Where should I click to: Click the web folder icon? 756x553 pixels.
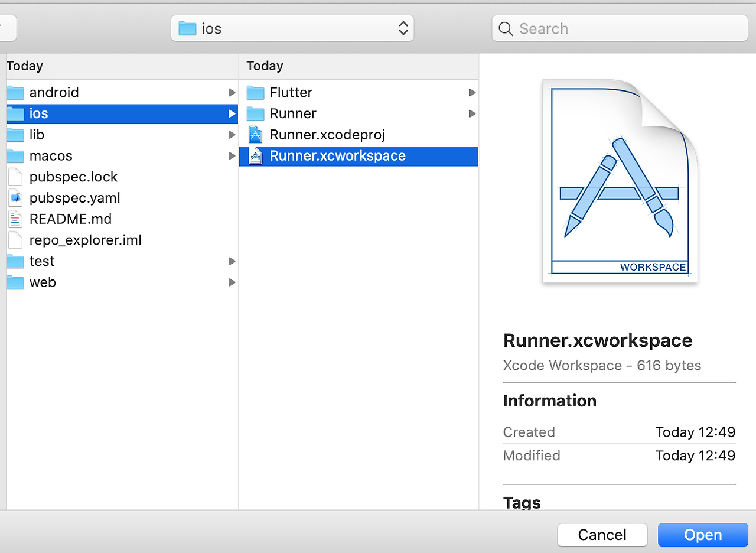[x=15, y=283]
